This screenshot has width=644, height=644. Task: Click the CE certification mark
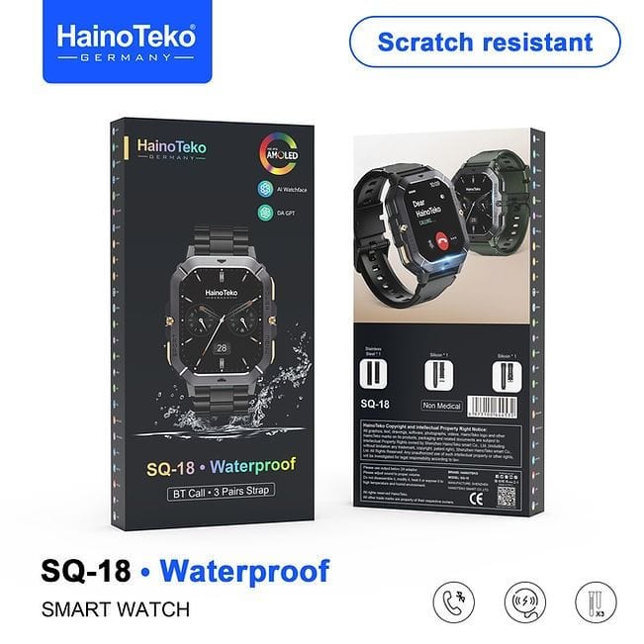477,499
